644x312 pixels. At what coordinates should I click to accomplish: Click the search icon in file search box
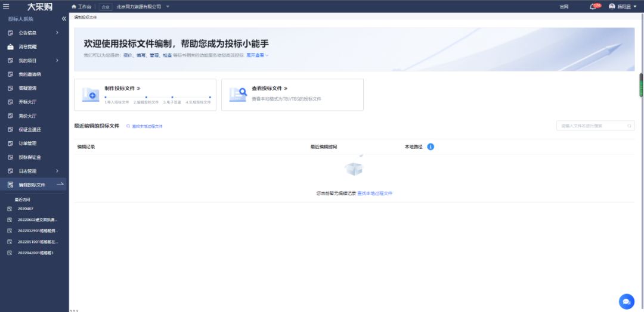coord(629,126)
